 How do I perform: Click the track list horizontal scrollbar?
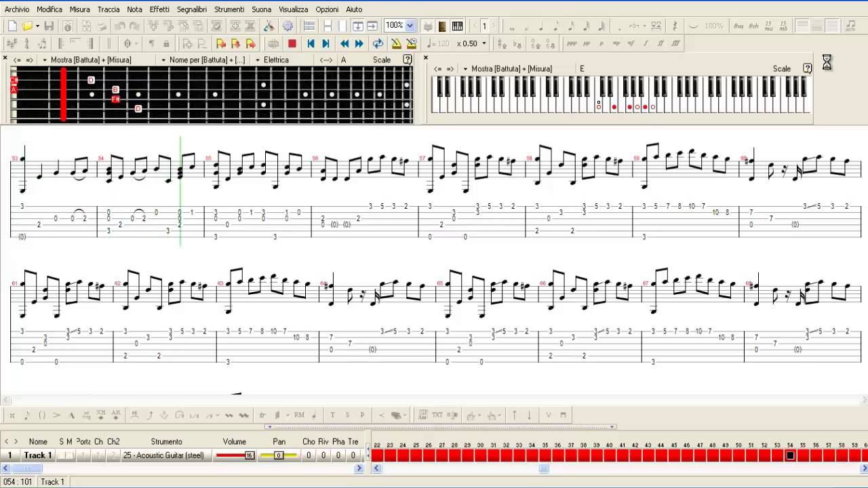click(x=183, y=468)
